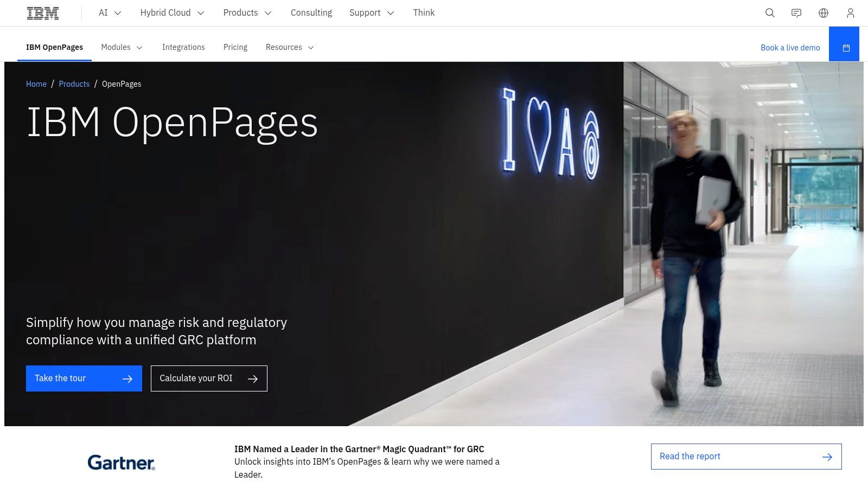Click the Book a live demo link
Image resolution: width=868 pixels, height=488 pixels.
(790, 48)
